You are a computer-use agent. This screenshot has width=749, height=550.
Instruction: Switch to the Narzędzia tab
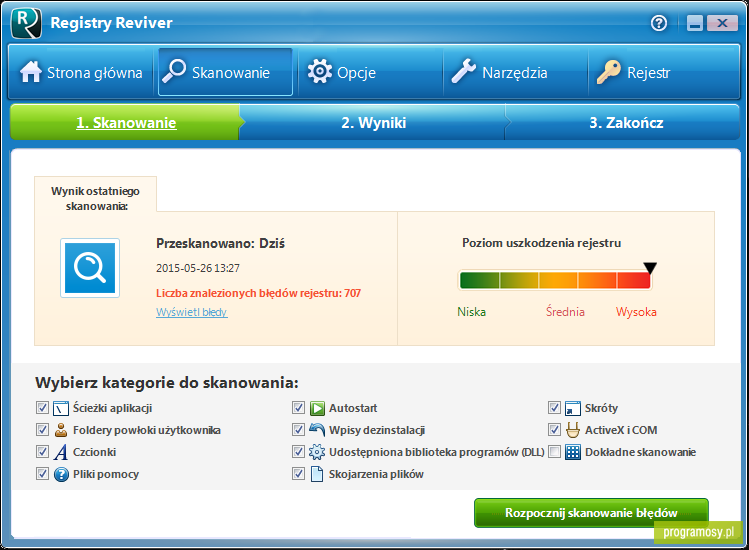[x=516, y=72]
